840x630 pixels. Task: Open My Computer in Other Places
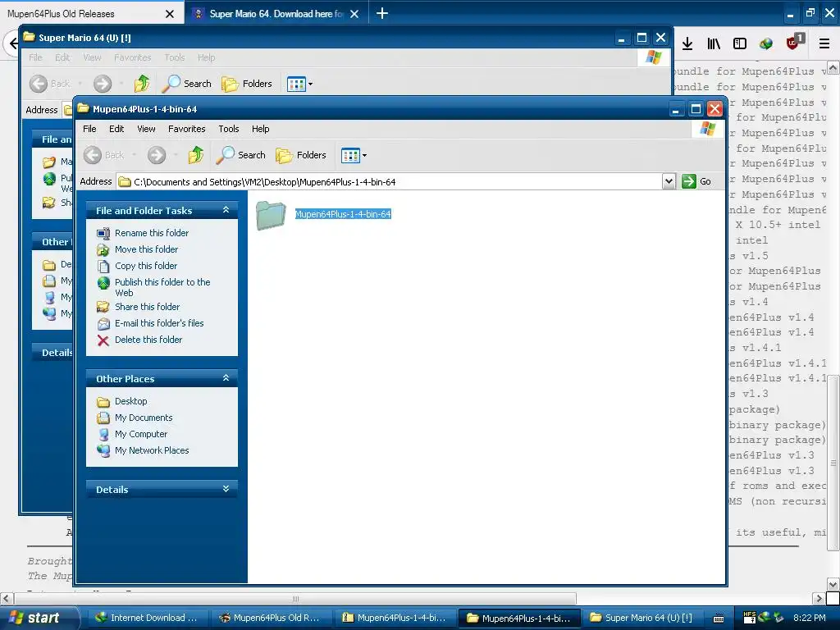[141, 435]
